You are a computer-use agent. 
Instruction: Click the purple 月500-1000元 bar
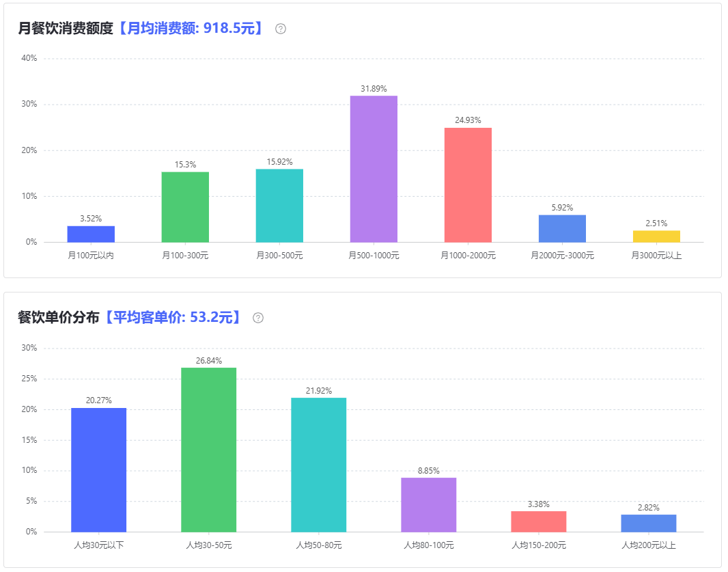point(374,169)
